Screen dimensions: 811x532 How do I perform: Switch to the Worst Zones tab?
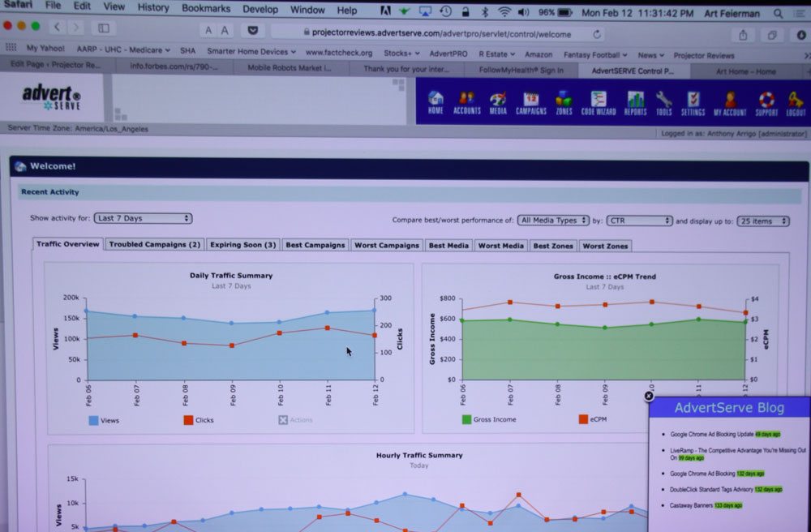click(605, 246)
